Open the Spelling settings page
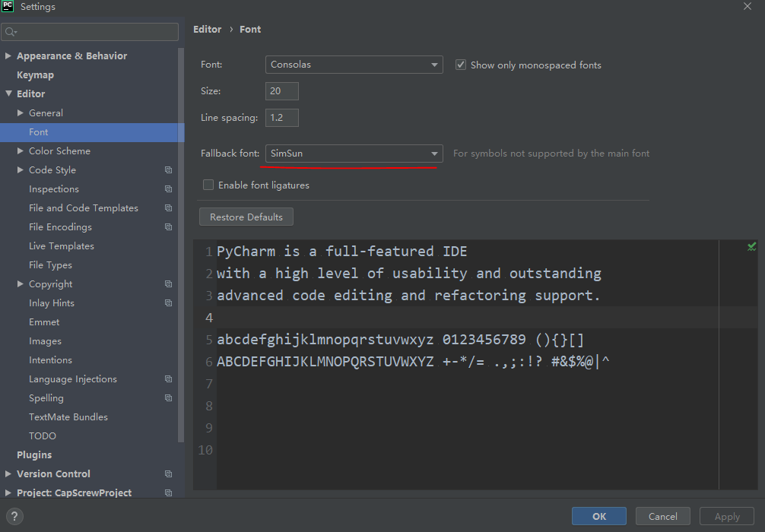The image size is (765, 532). pyautogui.click(x=46, y=398)
